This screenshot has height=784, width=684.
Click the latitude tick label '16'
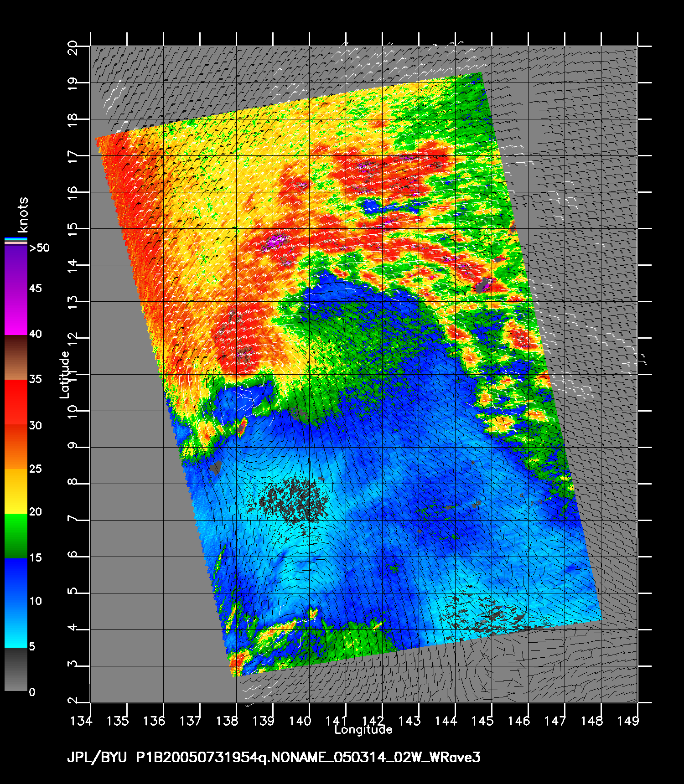click(x=73, y=193)
